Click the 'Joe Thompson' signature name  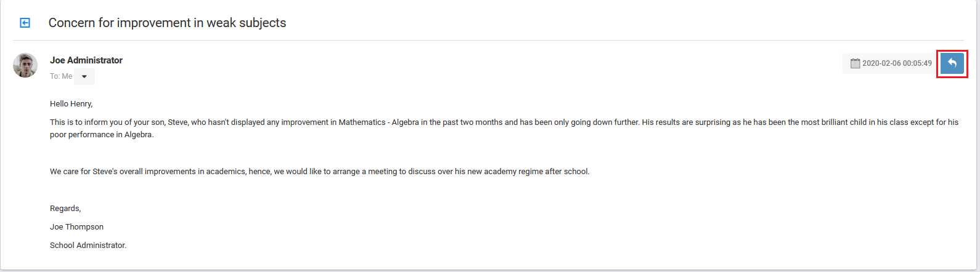pyautogui.click(x=76, y=227)
